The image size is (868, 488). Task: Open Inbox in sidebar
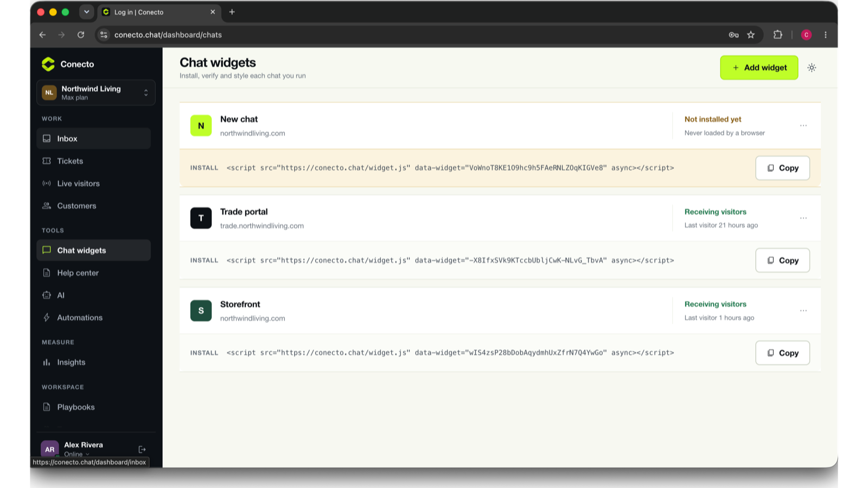click(93, 138)
